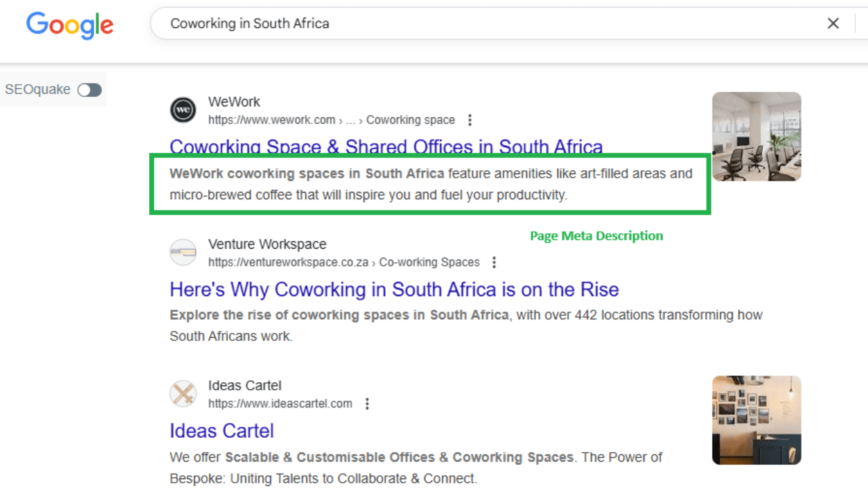Open "Here's Why Coworking in South Africa" result
This screenshot has width=868, height=488.
[x=394, y=289]
